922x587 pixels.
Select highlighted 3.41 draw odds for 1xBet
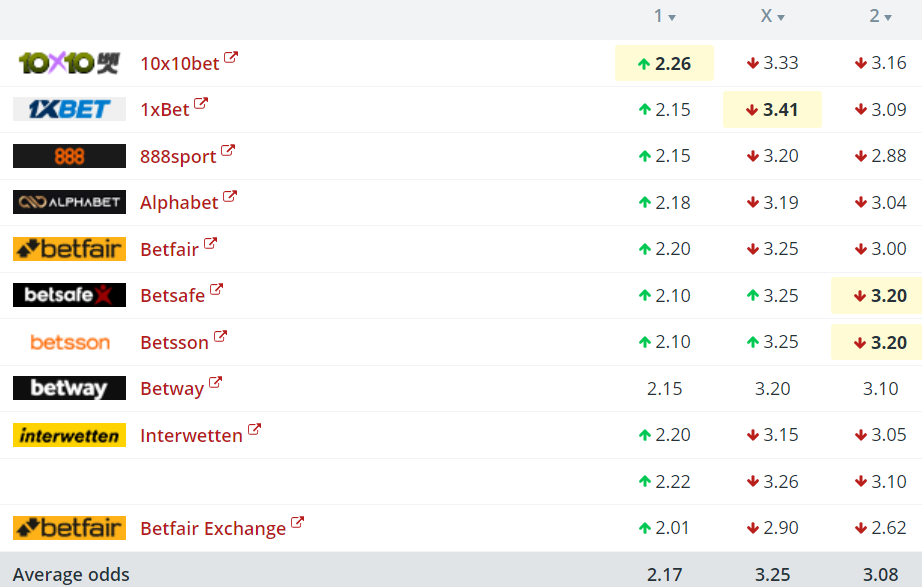tap(772, 109)
